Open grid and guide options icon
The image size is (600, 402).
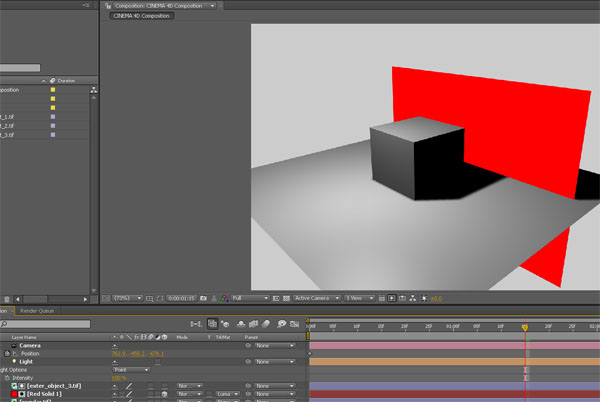(x=149, y=298)
